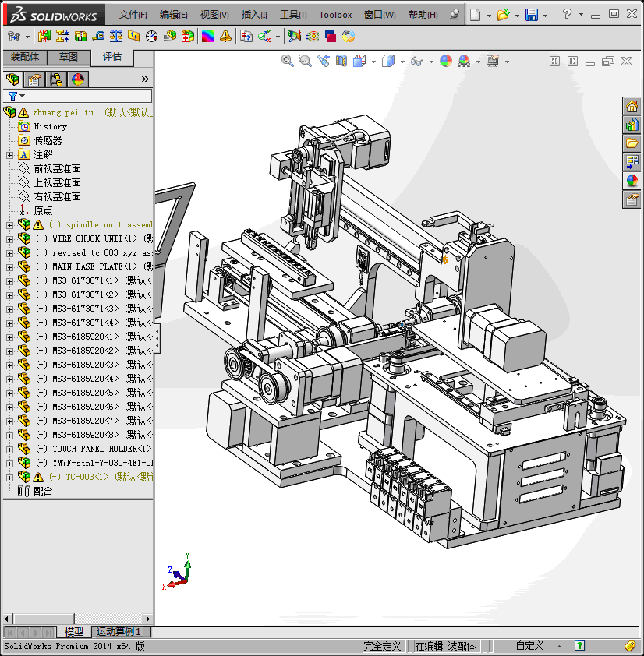Open Design Library in the task pane

(632, 125)
